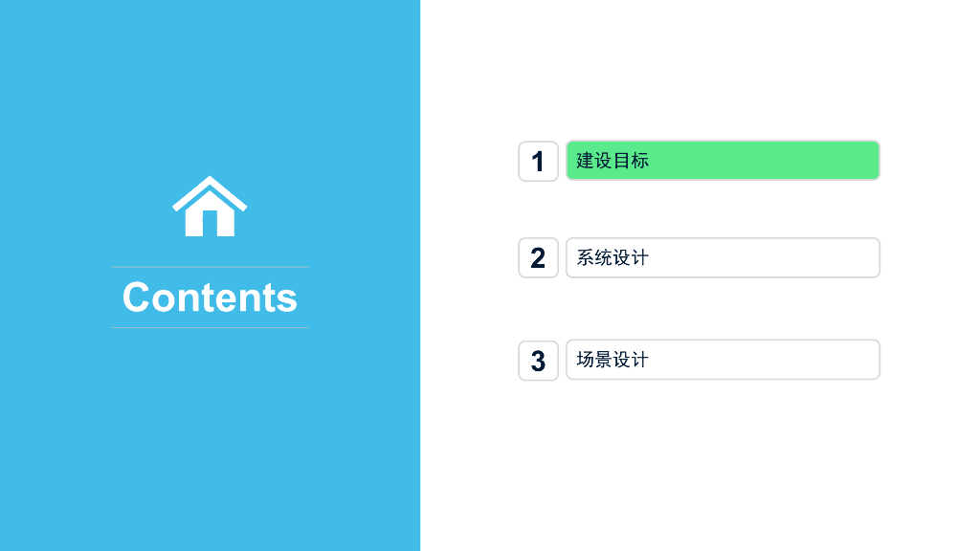Open the 场景设计 contents entry
Screen dimensions: 980x551
tap(723, 360)
